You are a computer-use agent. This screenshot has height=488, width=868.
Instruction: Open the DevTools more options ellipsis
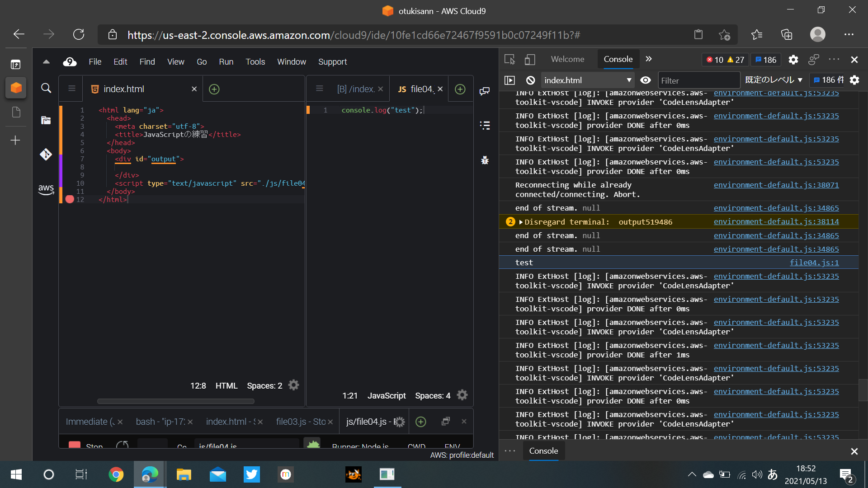(834, 59)
